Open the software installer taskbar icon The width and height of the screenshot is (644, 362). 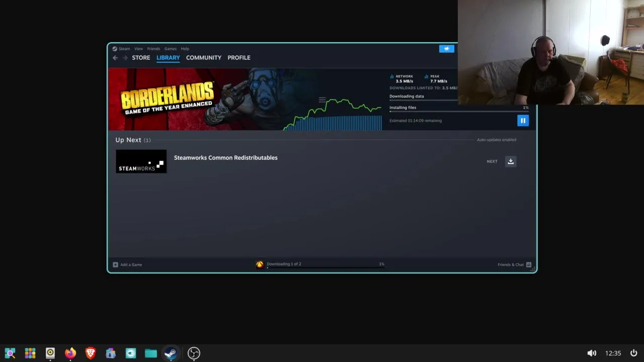point(111,353)
